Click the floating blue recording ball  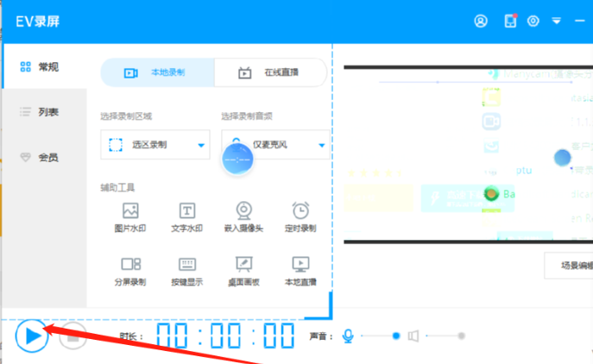click(x=237, y=160)
